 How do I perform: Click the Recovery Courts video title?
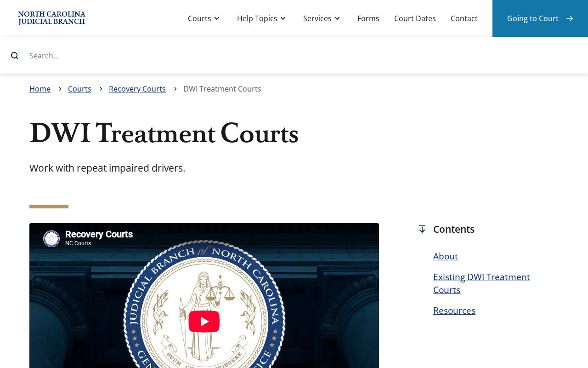[99, 234]
